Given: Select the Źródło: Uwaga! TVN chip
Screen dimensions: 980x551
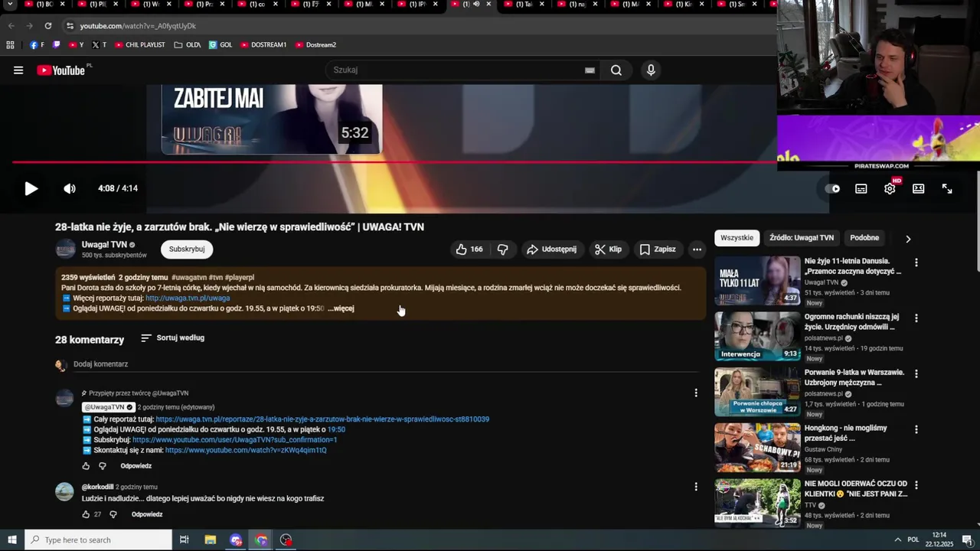Looking at the screenshot, I should [802, 238].
